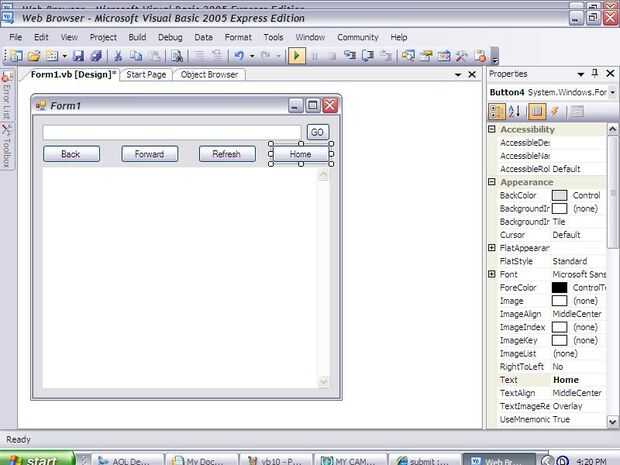Screen dimensions: 620x465
Task: Open the Build menu
Action: [x=137, y=37]
